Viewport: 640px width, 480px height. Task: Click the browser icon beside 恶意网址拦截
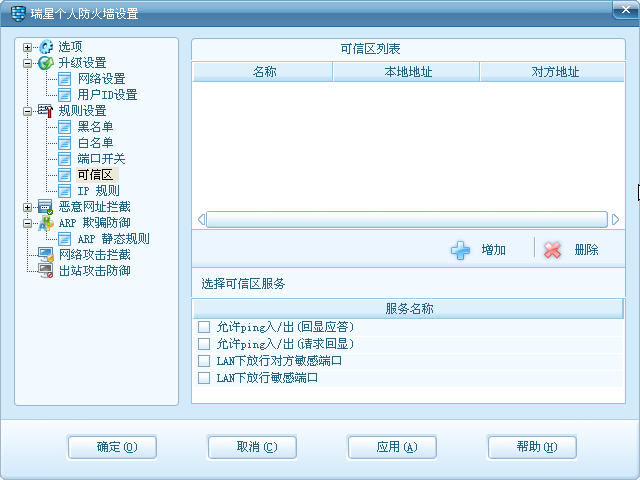pos(45,207)
